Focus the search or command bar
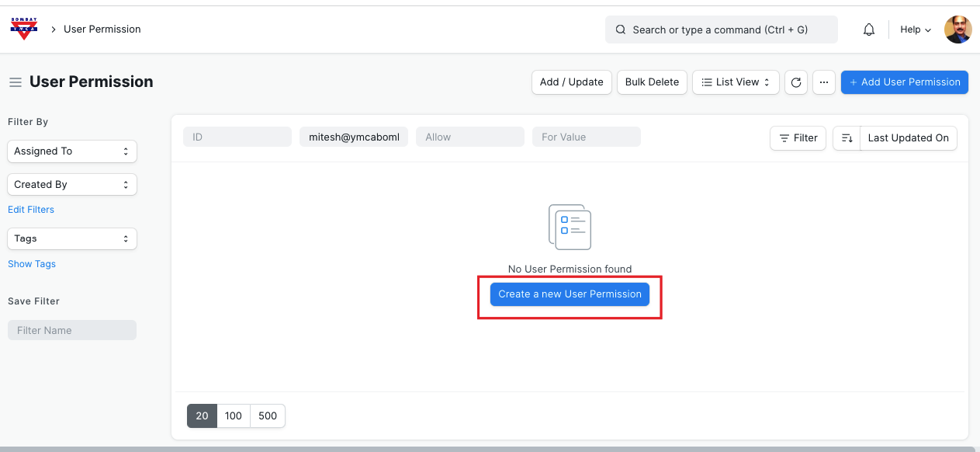The width and height of the screenshot is (980, 452). click(x=721, y=30)
